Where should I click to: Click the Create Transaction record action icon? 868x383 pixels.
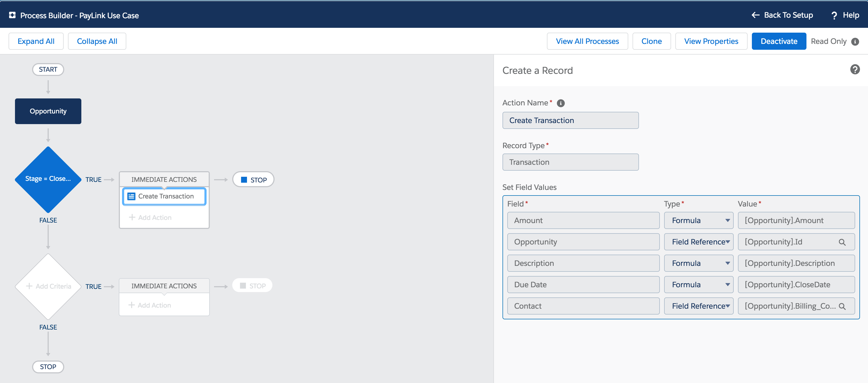131,196
